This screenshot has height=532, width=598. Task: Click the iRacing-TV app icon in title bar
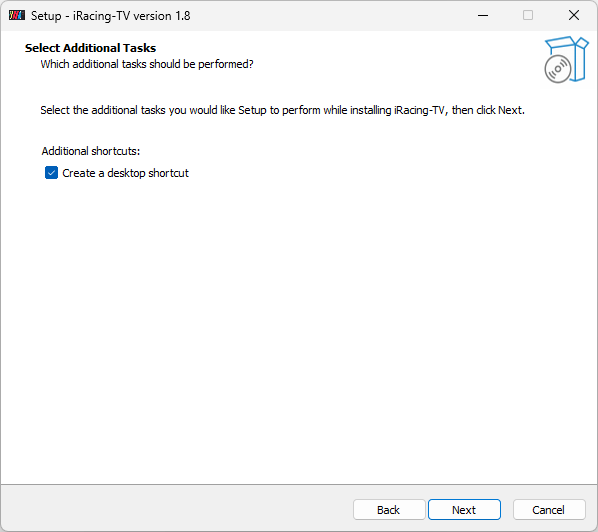pyautogui.click(x=17, y=16)
